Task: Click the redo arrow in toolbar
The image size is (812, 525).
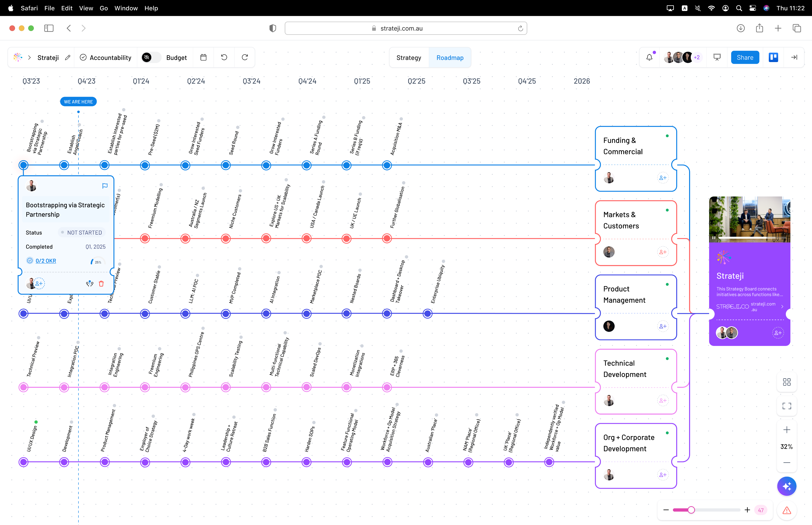Action: pyautogui.click(x=245, y=57)
